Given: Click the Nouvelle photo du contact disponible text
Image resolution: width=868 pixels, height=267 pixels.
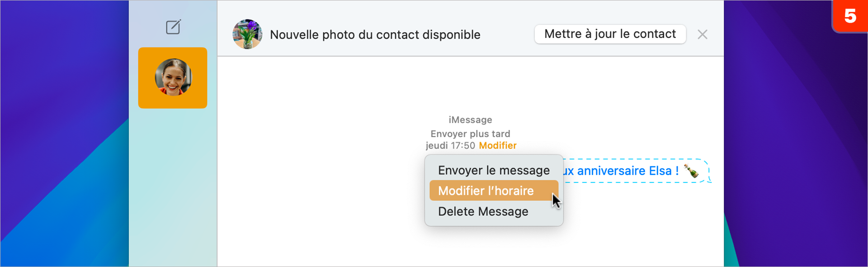Looking at the screenshot, I should tap(375, 34).
